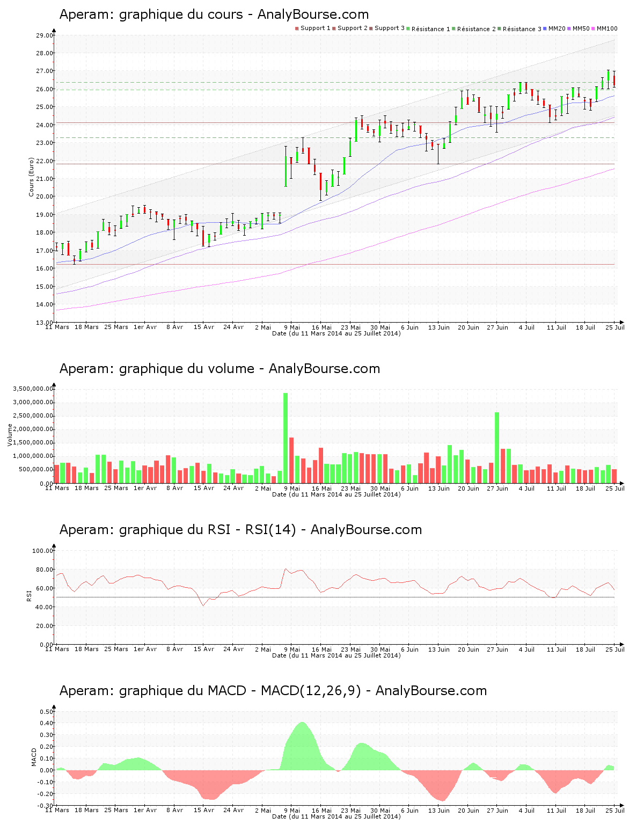Viewport: 644px width, 832px height.
Task: Click the tall green volume bar at 27 Juin
Action: click(x=497, y=448)
